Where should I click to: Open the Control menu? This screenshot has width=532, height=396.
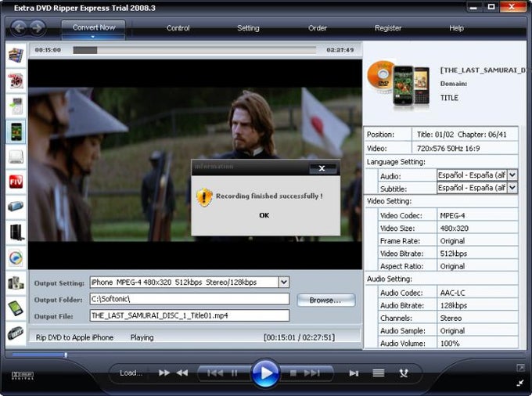click(178, 28)
